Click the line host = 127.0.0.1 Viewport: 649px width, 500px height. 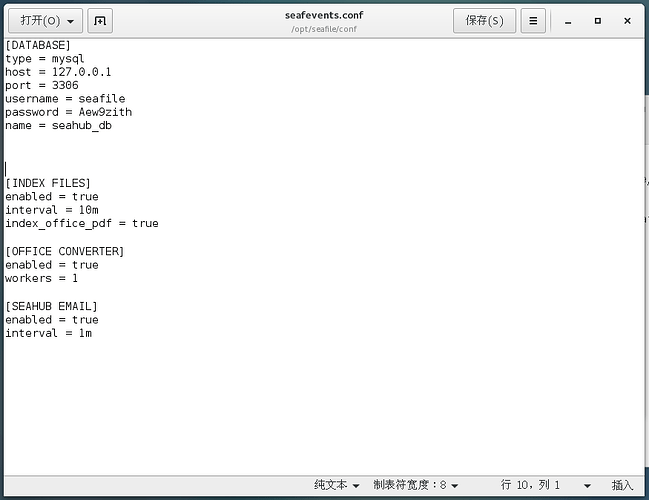(x=58, y=72)
